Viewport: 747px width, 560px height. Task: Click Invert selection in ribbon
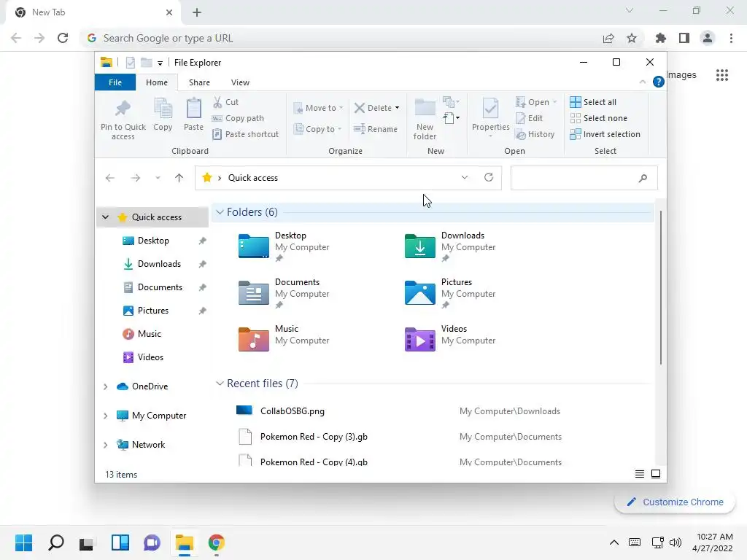pos(605,134)
